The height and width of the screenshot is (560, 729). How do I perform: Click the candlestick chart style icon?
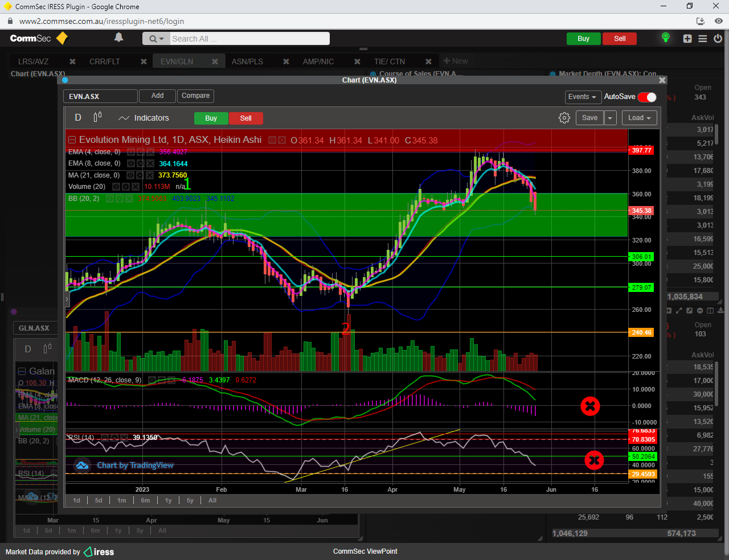click(x=97, y=117)
